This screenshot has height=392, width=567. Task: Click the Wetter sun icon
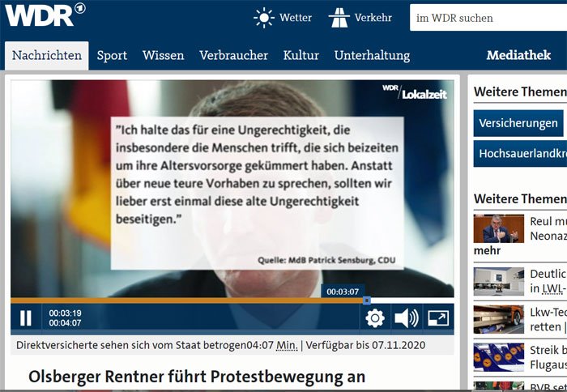click(x=264, y=18)
